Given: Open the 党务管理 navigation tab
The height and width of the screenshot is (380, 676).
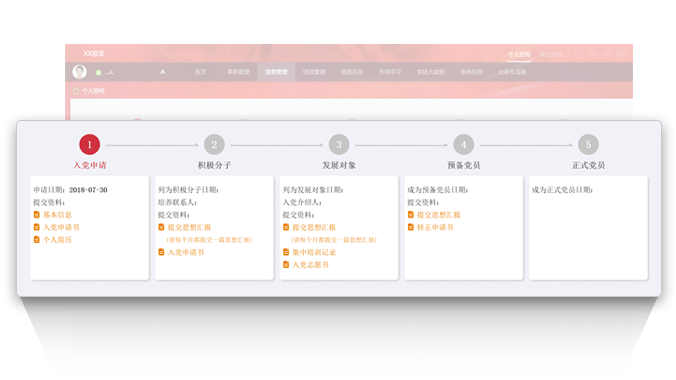Looking at the screenshot, I should [276, 72].
